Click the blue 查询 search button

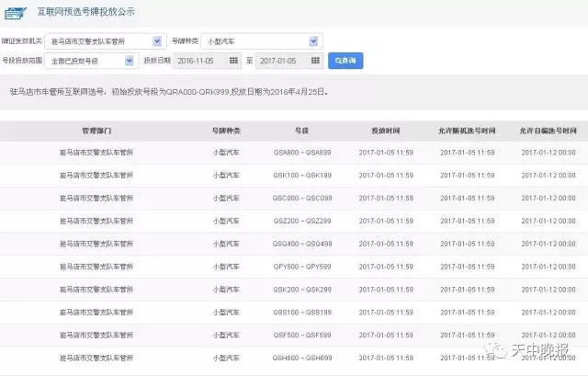(345, 61)
